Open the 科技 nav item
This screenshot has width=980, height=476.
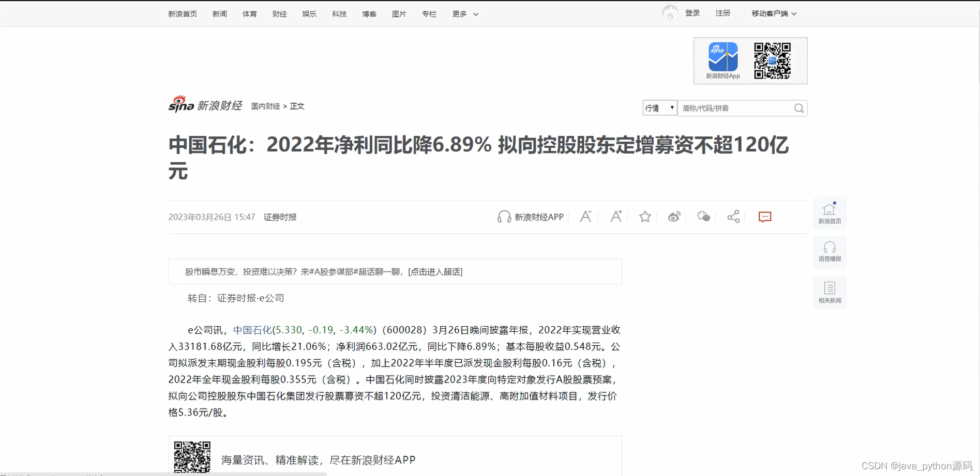click(x=339, y=14)
